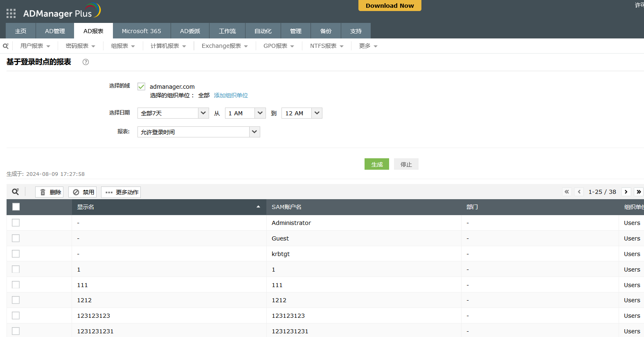
Task: Check the Administrator row checkbox
Action: [x=16, y=223]
